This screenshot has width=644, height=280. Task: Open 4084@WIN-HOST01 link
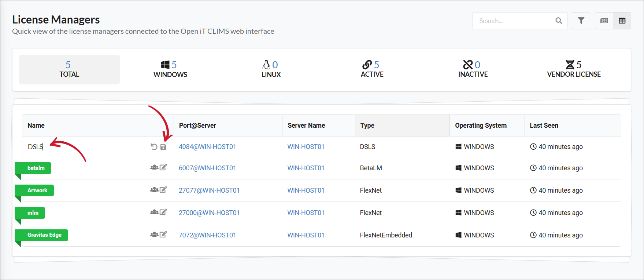click(x=207, y=147)
